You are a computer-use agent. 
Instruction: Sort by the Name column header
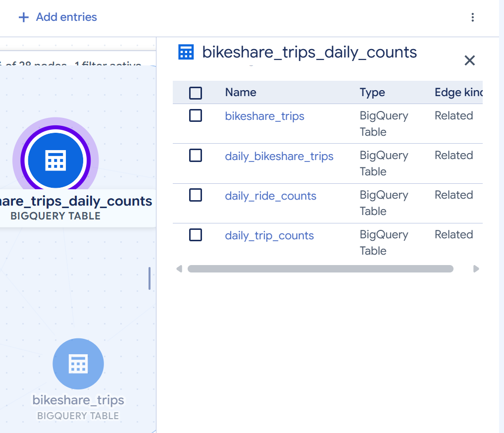pos(241,92)
